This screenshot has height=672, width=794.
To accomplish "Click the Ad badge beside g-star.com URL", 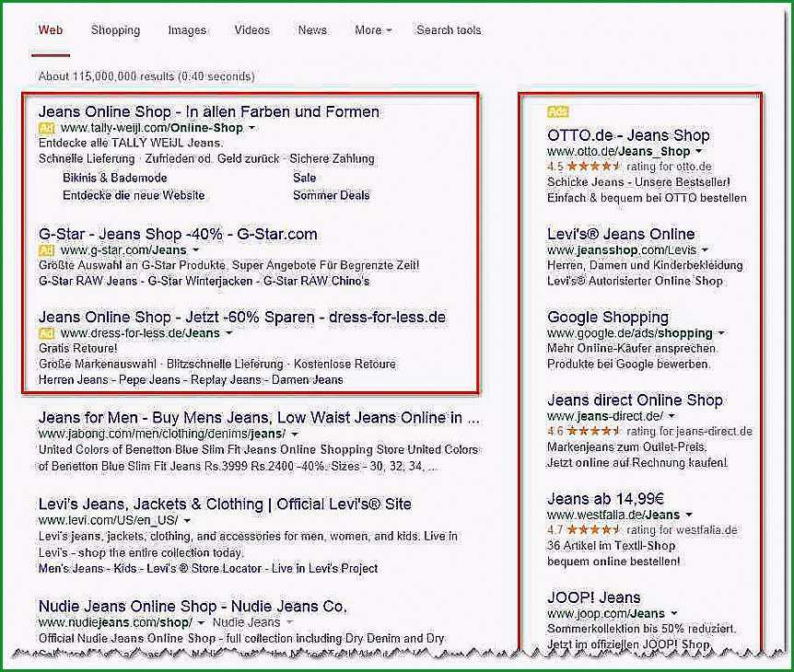I will (47, 250).
